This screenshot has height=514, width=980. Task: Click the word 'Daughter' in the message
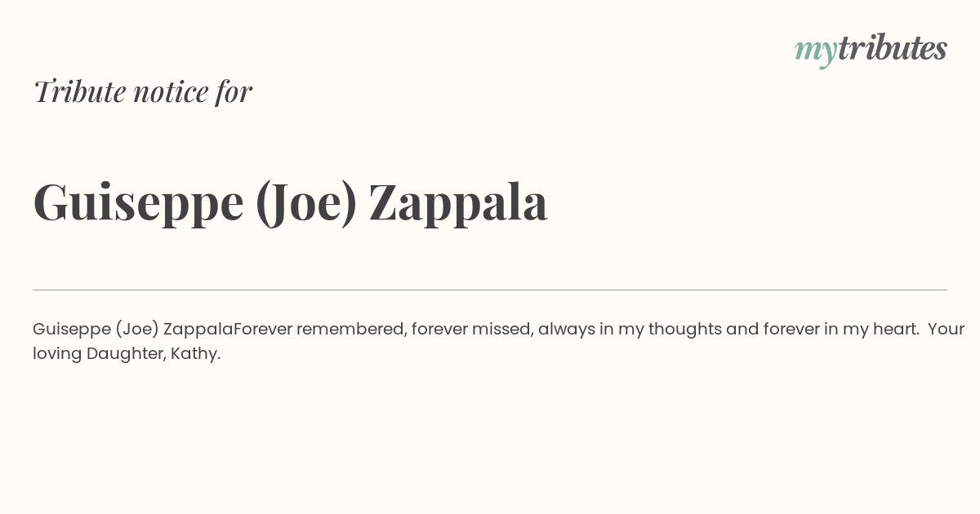pyautogui.click(x=126, y=354)
